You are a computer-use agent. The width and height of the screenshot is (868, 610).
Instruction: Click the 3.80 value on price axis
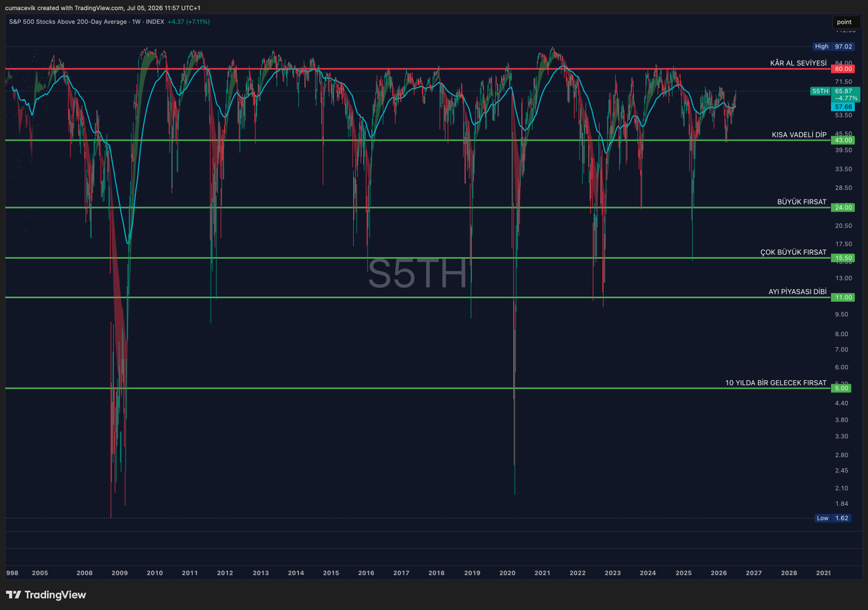tap(841, 420)
